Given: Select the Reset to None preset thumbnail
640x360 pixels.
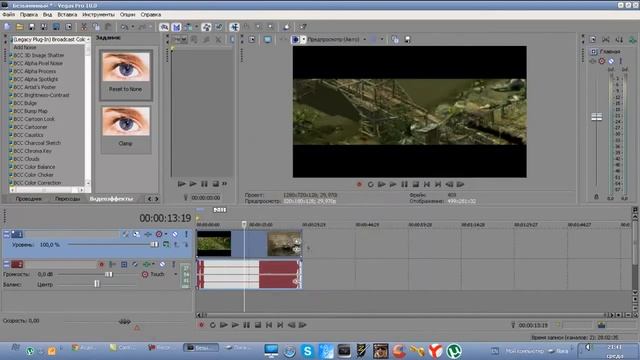Looking at the screenshot, I should click(x=126, y=74).
